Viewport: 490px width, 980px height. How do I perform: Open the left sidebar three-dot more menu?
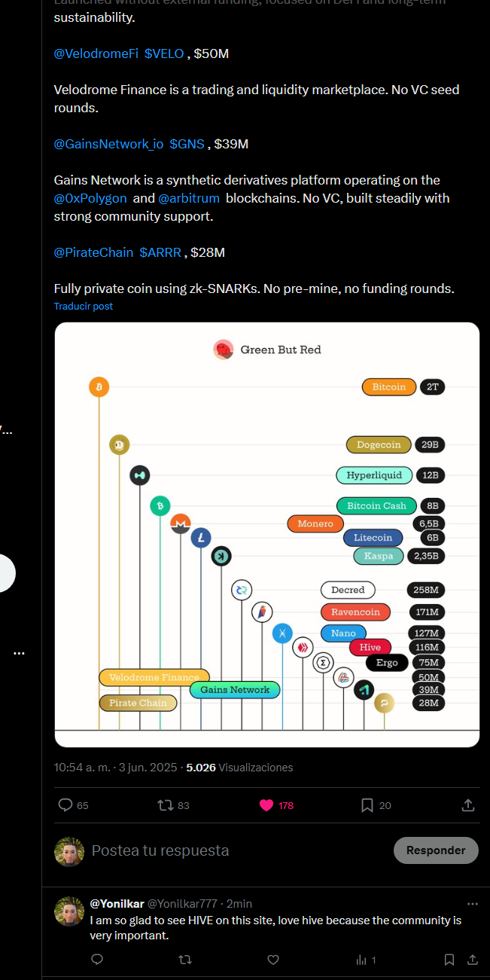point(20,654)
